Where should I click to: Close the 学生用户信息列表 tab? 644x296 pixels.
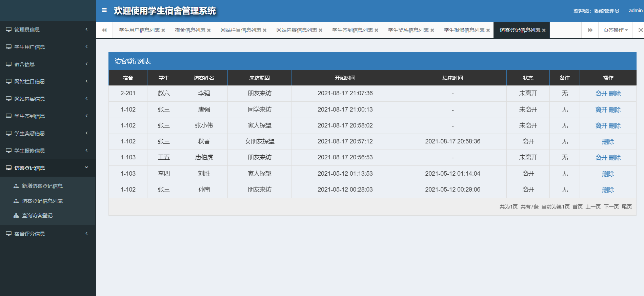[x=163, y=30]
